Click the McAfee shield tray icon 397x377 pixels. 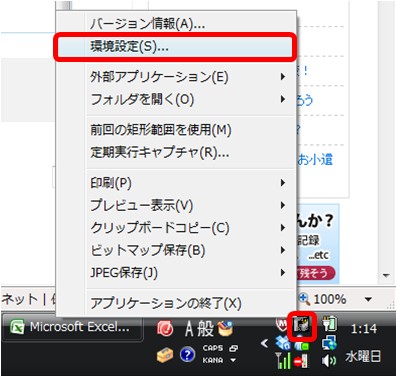pyautogui.click(x=283, y=324)
